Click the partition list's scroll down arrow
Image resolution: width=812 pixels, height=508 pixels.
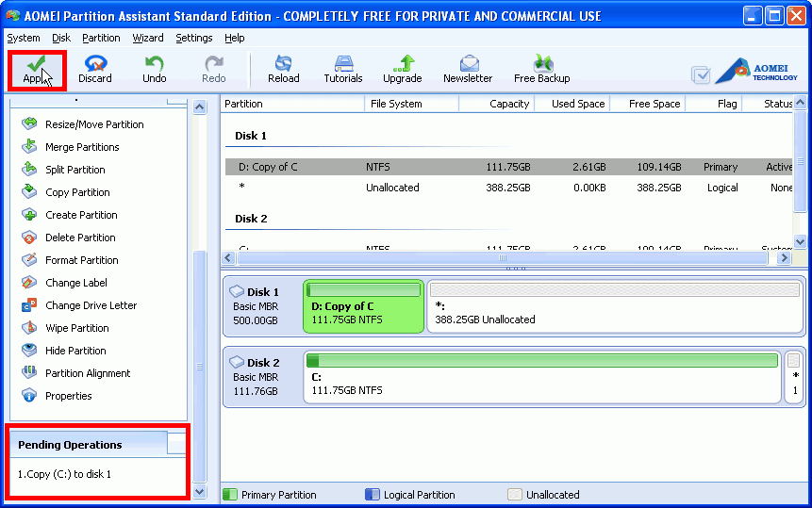click(x=800, y=241)
